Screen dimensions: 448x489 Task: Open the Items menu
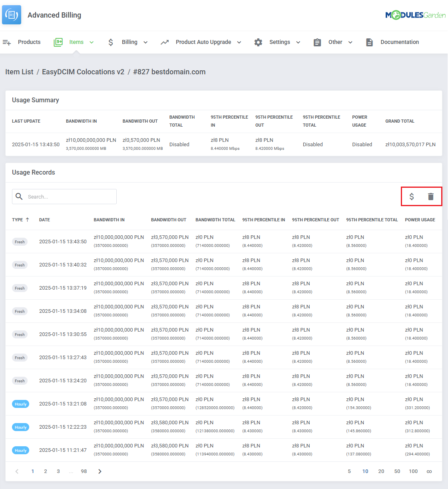coord(76,42)
